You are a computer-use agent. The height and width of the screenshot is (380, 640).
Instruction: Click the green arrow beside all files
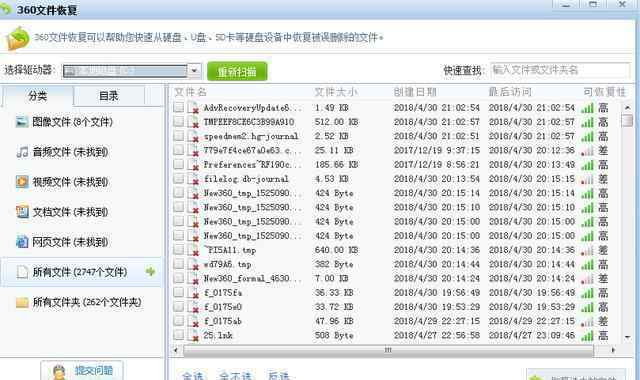point(150,271)
